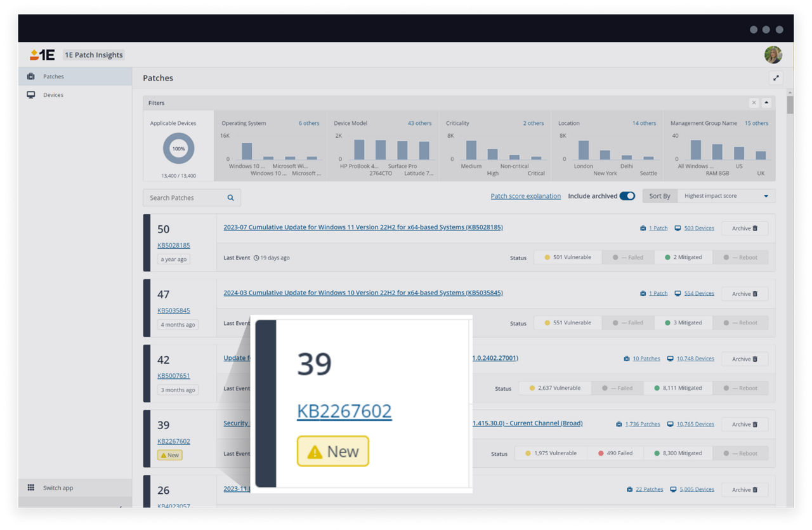
Task: Open the user profile avatar
Action: coord(773,55)
